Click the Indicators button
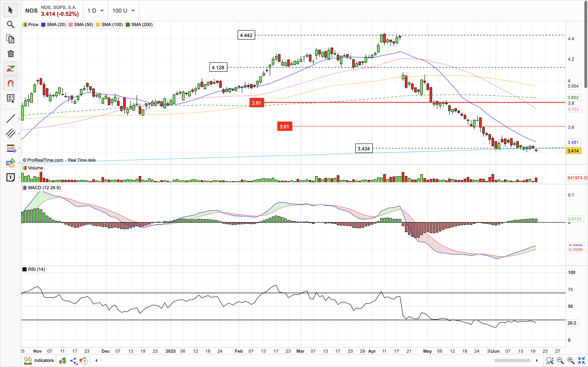 coord(39,360)
